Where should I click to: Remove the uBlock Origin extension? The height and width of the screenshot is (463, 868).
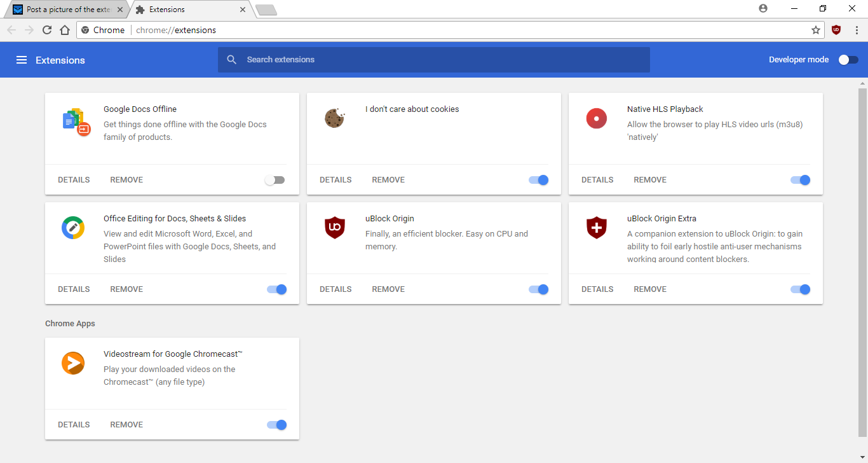388,289
